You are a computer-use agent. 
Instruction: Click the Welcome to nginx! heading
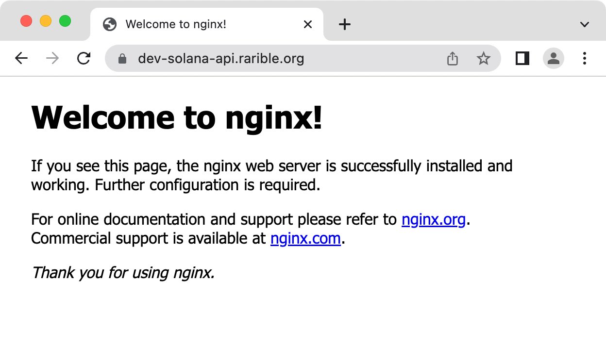point(177,118)
